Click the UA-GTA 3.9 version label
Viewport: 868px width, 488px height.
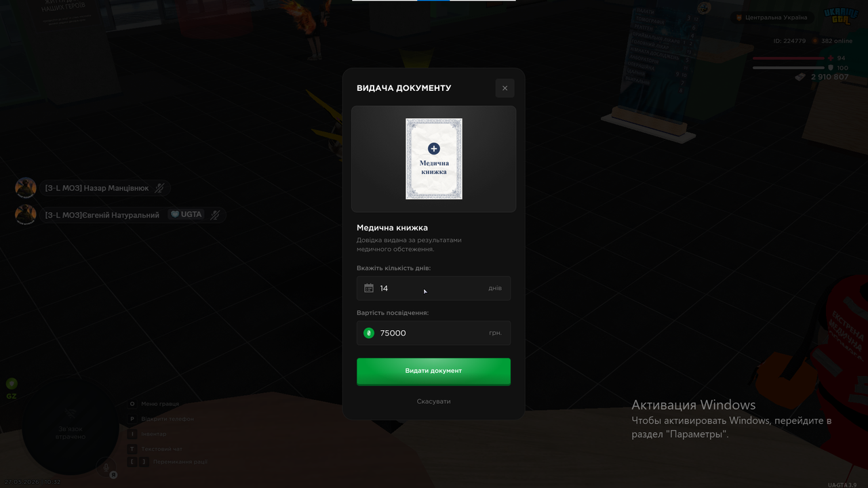842,485
